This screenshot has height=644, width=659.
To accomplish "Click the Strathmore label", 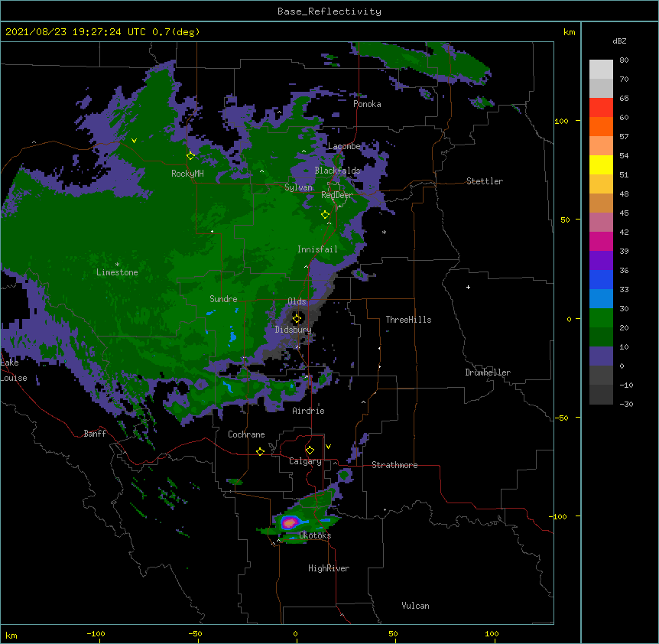I will click(394, 465).
